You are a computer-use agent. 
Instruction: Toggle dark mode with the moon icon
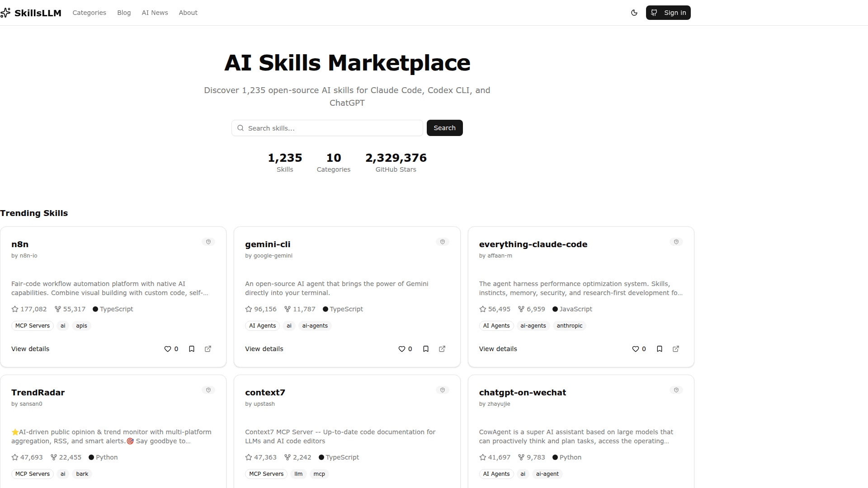634,13
